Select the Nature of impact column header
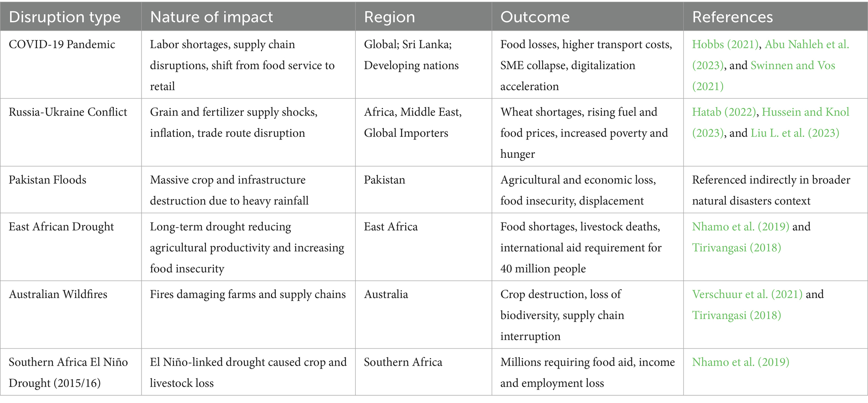 pos(211,17)
